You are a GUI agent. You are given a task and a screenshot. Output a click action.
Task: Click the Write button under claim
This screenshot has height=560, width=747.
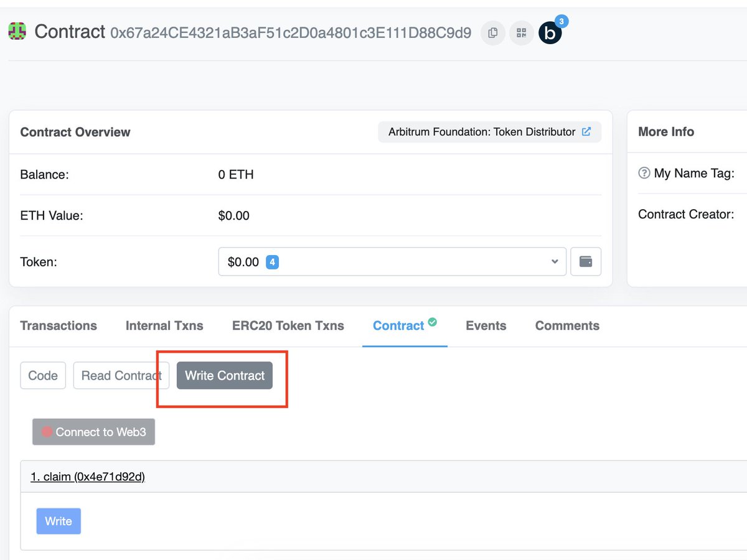(x=59, y=521)
